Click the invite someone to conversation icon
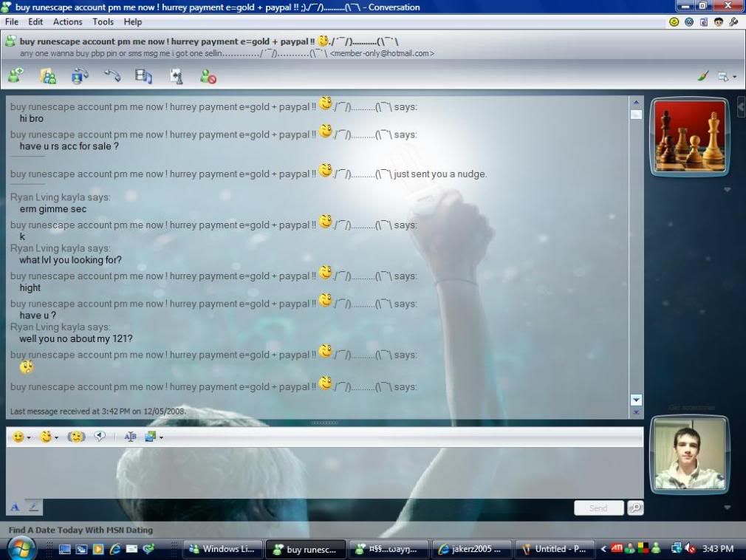Screen dimensions: 746x560 [x=16, y=75]
